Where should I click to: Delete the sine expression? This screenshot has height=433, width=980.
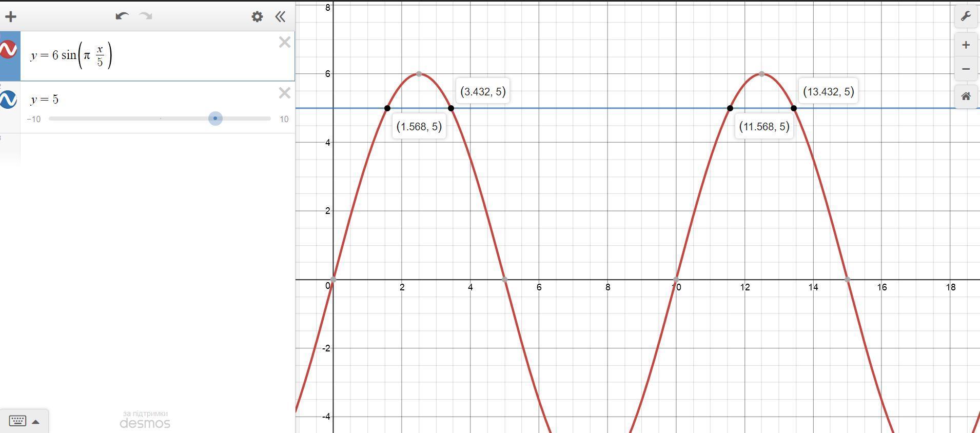pos(285,42)
